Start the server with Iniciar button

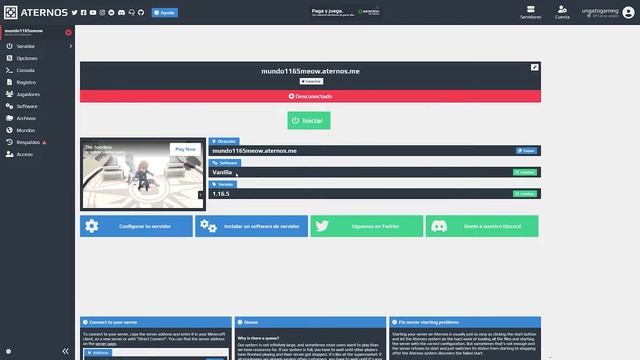coord(309,120)
